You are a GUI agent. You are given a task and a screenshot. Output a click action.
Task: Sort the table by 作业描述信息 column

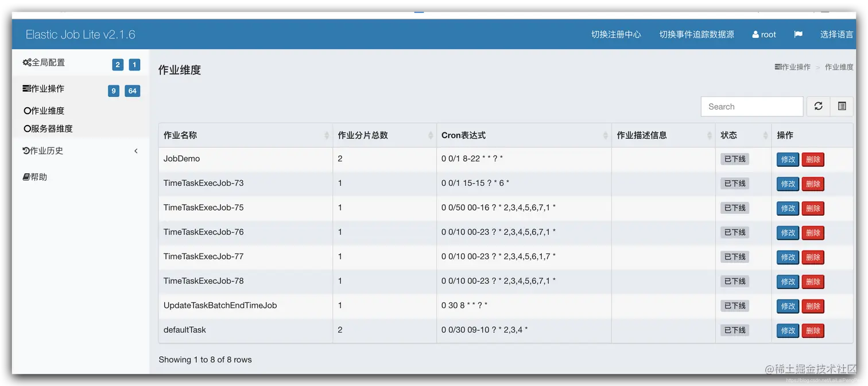tap(664, 135)
